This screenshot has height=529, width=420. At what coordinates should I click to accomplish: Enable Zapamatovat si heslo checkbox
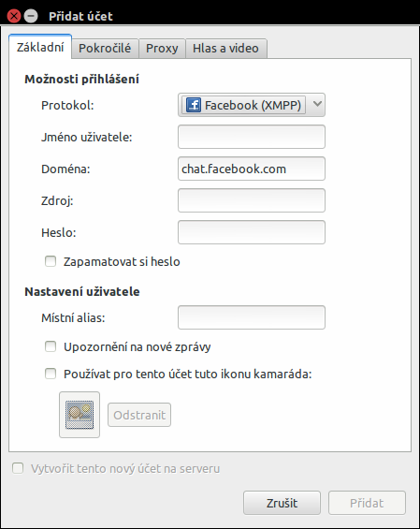click(x=51, y=261)
